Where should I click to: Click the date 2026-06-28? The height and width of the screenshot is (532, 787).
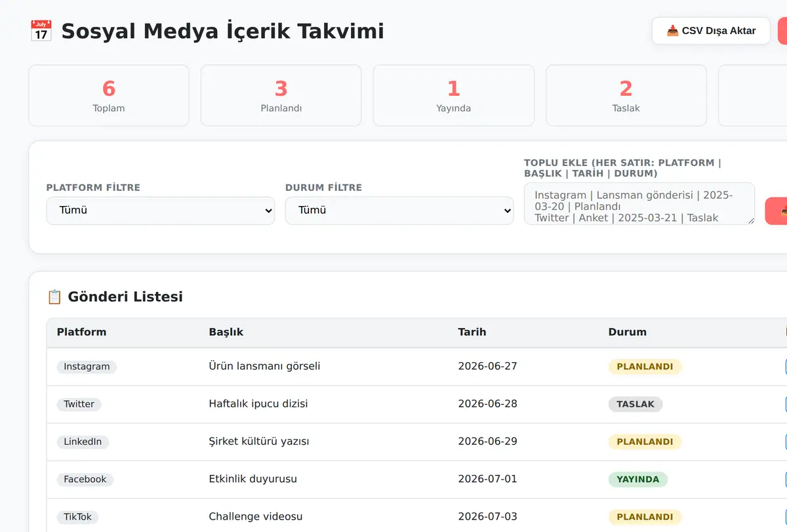coord(488,403)
